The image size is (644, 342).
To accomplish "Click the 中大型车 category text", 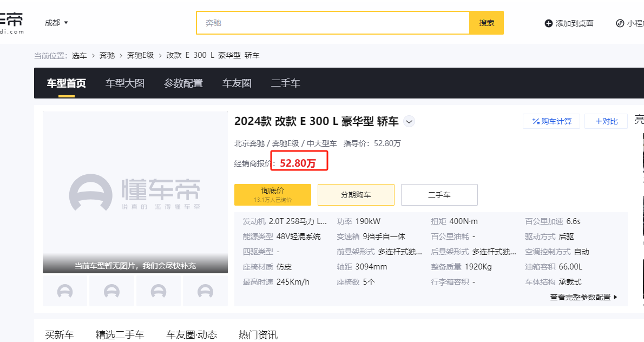I will point(321,143).
